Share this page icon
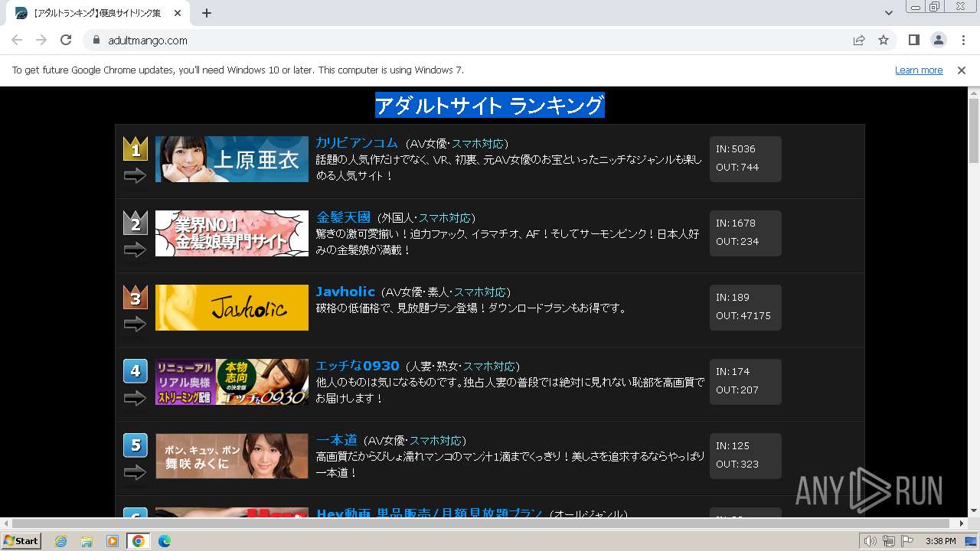This screenshot has height=551, width=980. (x=859, y=40)
